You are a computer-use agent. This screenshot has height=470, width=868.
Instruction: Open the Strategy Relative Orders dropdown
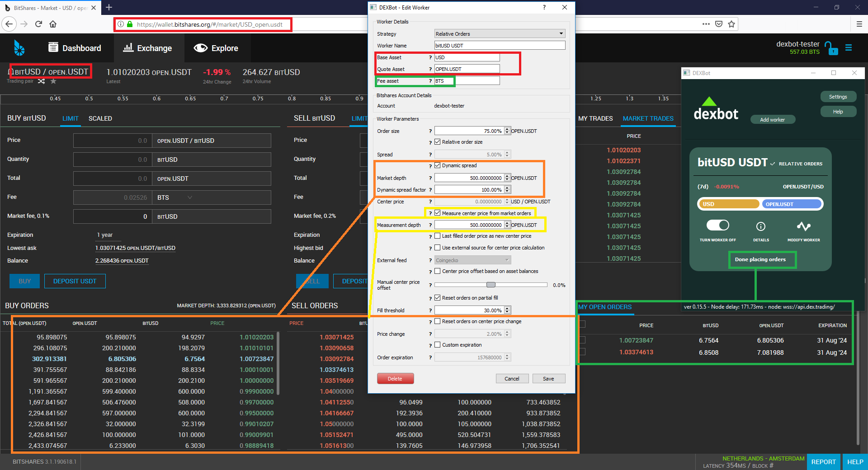(x=500, y=34)
